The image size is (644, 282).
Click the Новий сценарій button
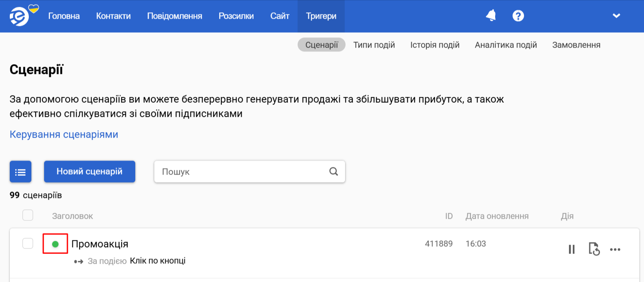(89, 172)
